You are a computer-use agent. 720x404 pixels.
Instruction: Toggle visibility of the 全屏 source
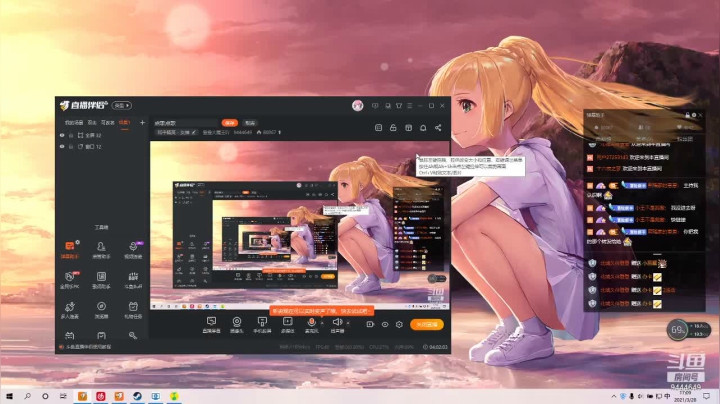point(62,135)
